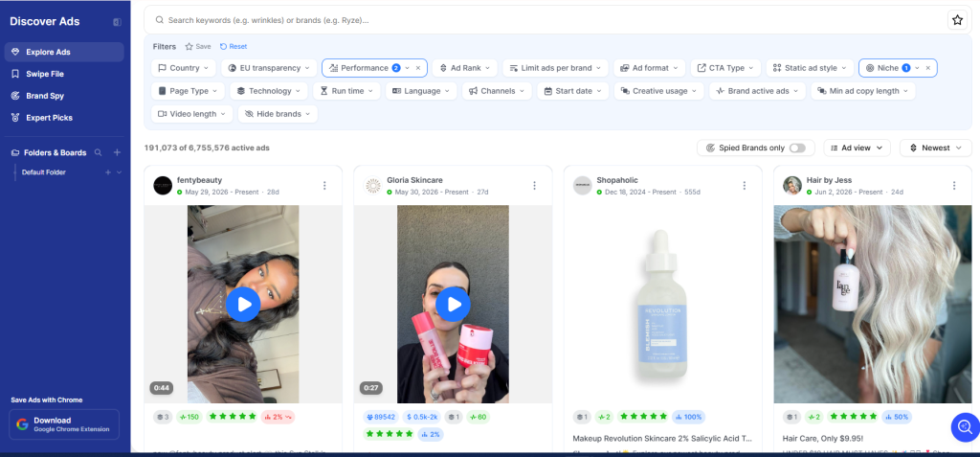This screenshot has height=457, width=980.
Task: Click Gloria Skincare brand logo
Action: (373, 185)
